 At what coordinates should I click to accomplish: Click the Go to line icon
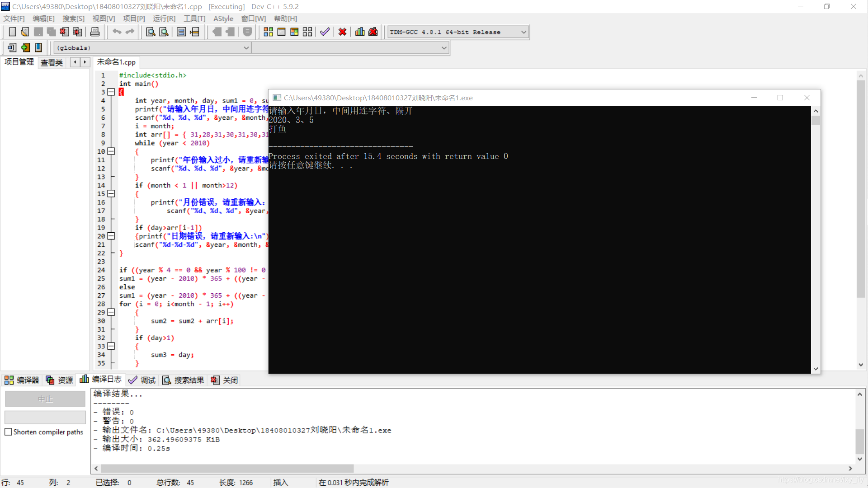pos(194,32)
